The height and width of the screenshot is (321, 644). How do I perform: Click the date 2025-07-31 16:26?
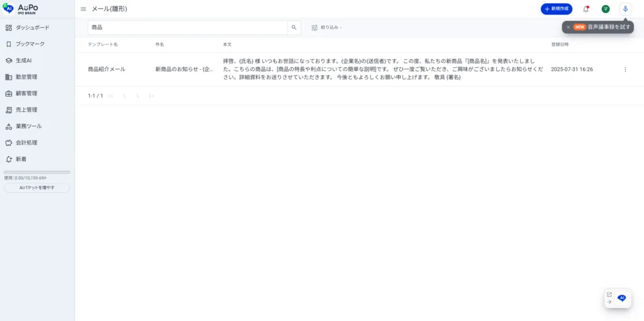click(572, 69)
